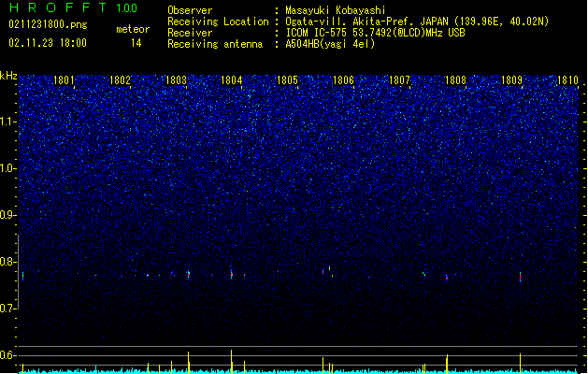Image resolution: width=588 pixels, height=374 pixels.
Task: Click the 0.9 kHz axis label
Action: click(x=8, y=215)
